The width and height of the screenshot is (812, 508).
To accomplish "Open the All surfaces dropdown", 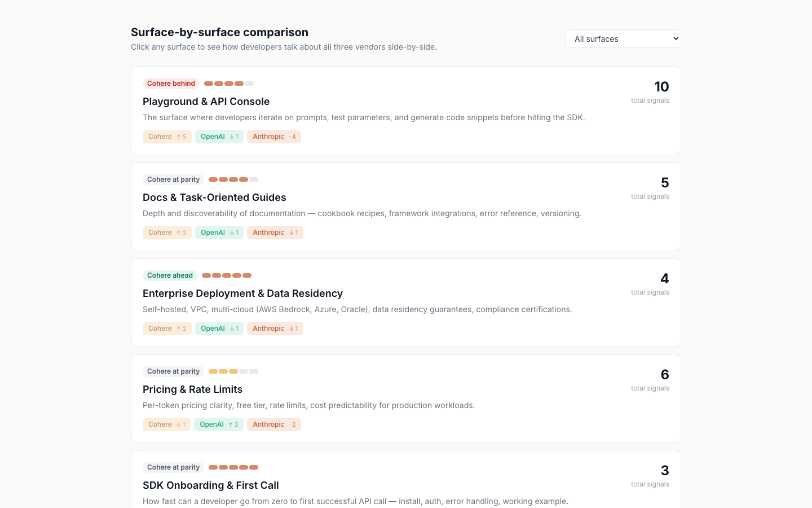I will 623,39.
